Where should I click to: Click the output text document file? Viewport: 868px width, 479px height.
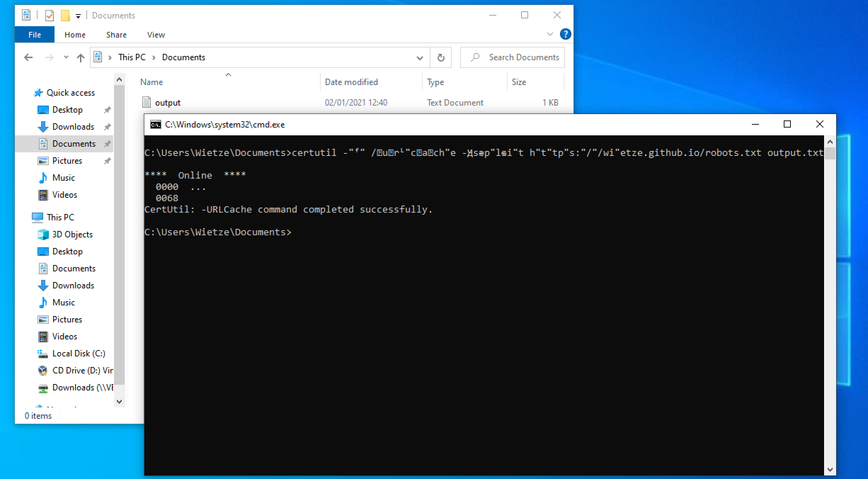point(168,103)
